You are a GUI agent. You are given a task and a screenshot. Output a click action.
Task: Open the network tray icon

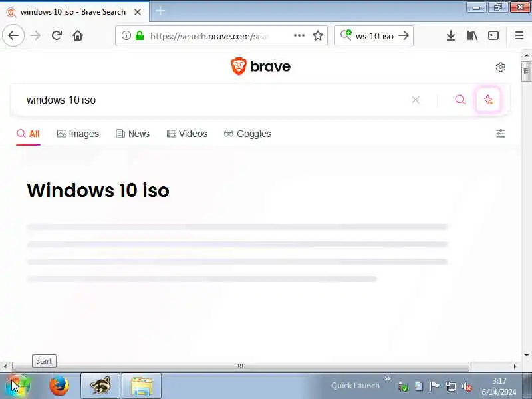click(451, 386)
